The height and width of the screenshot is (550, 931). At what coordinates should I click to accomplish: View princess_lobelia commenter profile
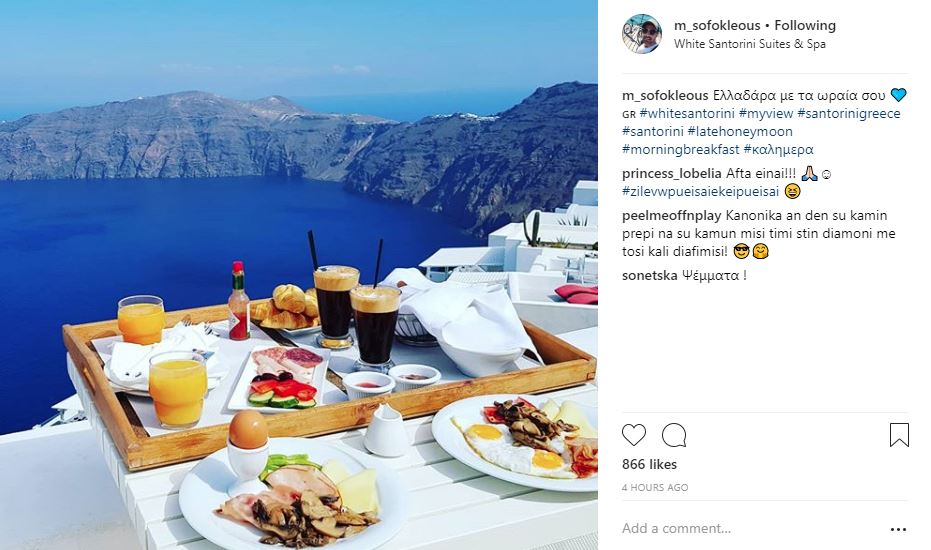coord(672,173)
